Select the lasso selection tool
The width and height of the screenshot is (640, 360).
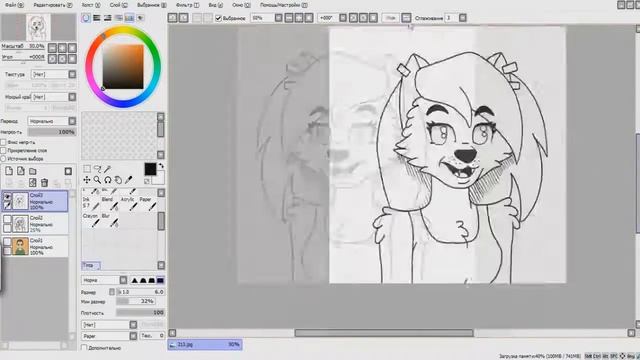click(97, 169)
